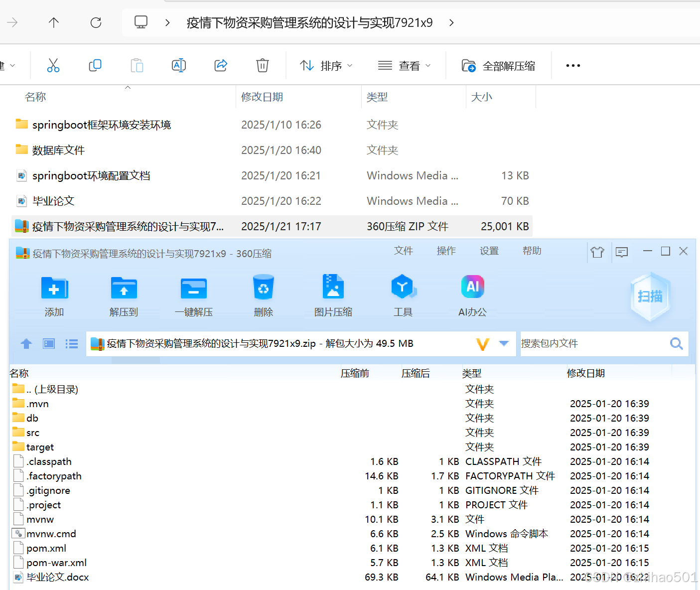Switch to list view in 360压缩
Screen dimensions: 700x590
[x=72, y=343]
